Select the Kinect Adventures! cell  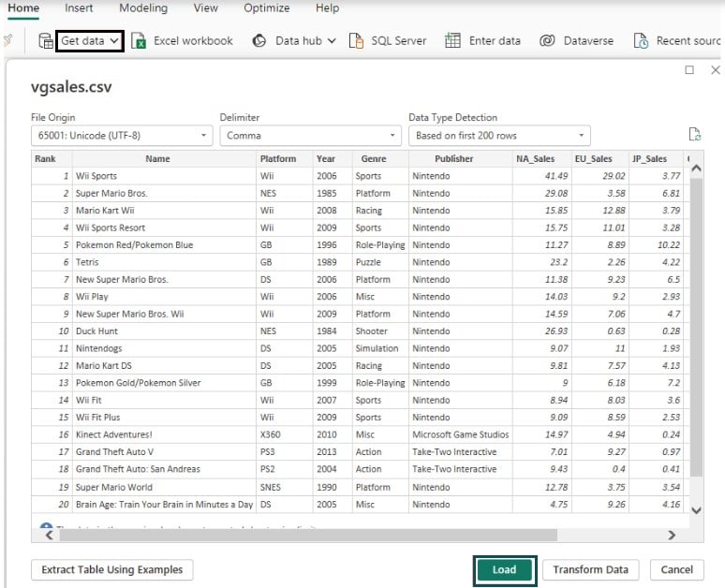tap(164, 434)
